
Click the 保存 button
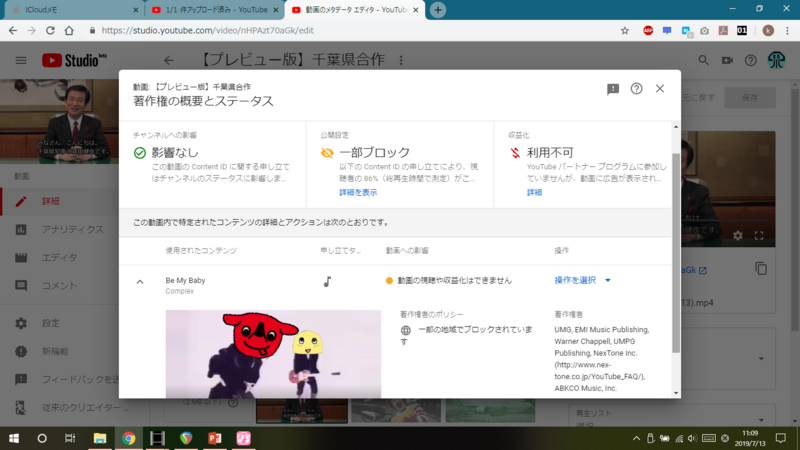click(x=750, y=97)
